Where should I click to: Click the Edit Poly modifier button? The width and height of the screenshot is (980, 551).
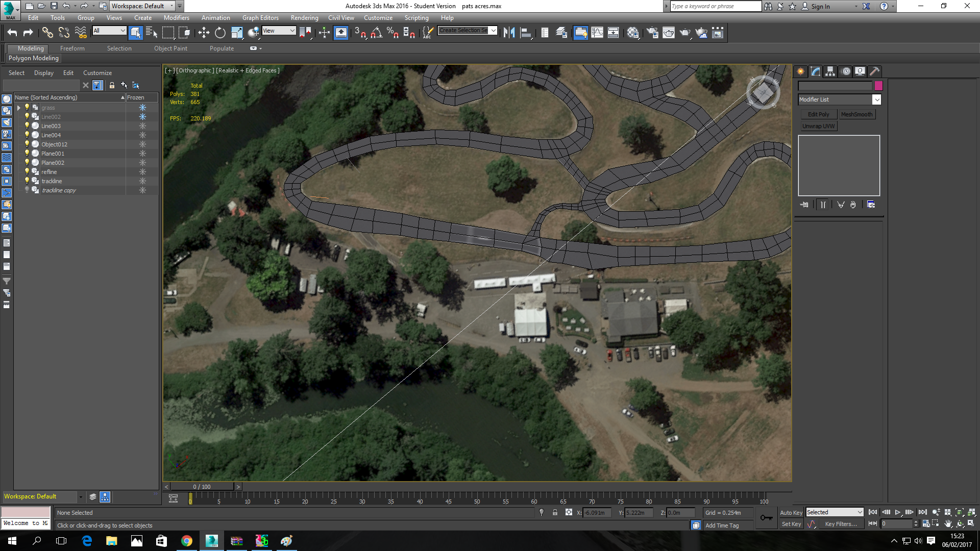[x=818, y=114]
